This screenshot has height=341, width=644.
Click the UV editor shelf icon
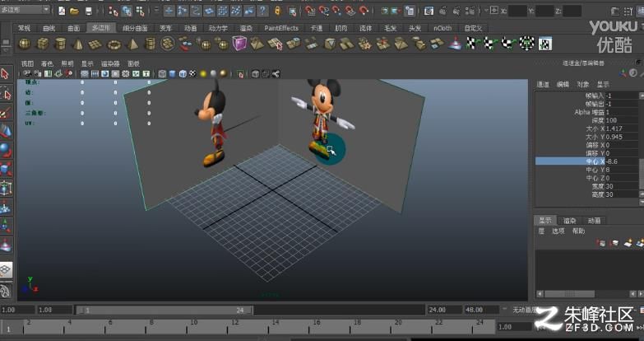(x=545, y=44)
